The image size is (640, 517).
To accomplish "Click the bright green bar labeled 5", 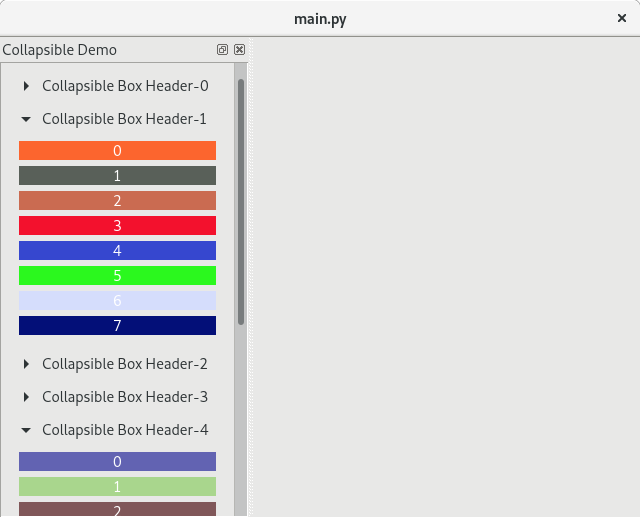I will [x=117, y=276].
